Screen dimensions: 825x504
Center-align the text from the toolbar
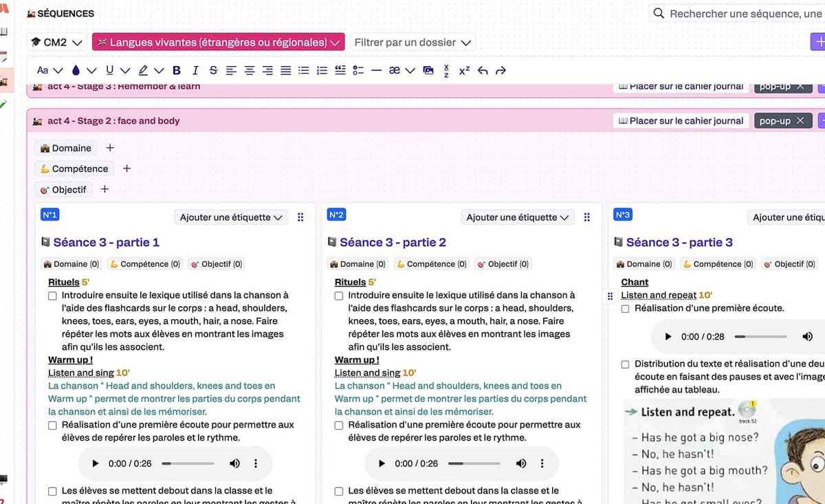[249, 70]
